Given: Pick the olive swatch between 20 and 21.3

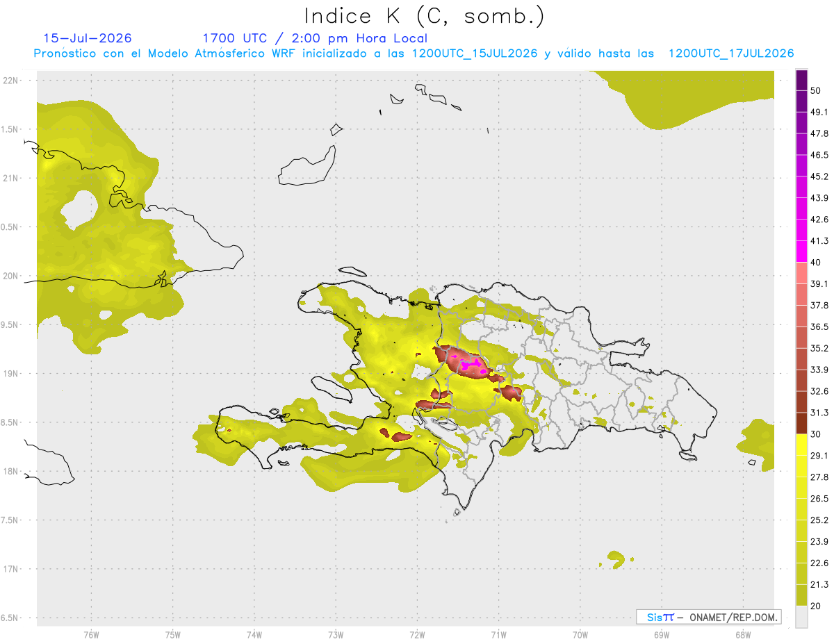Looking at the screenshot, I should tap(802, 595).
